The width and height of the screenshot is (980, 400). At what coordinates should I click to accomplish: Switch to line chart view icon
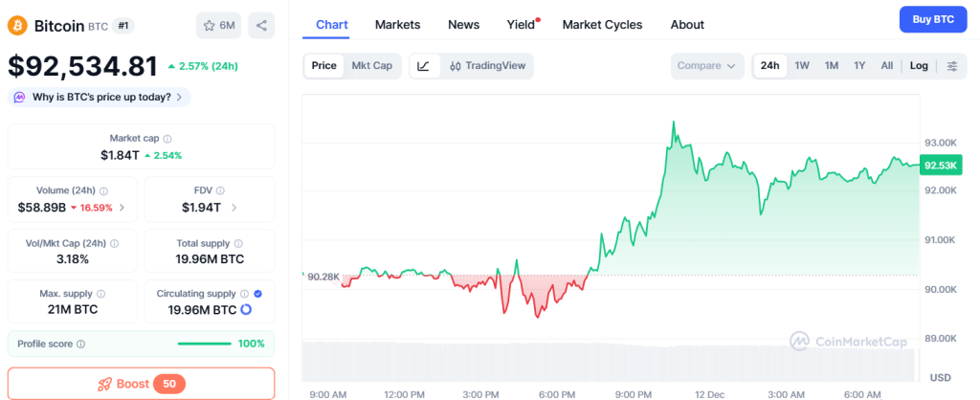coord(423,66)
